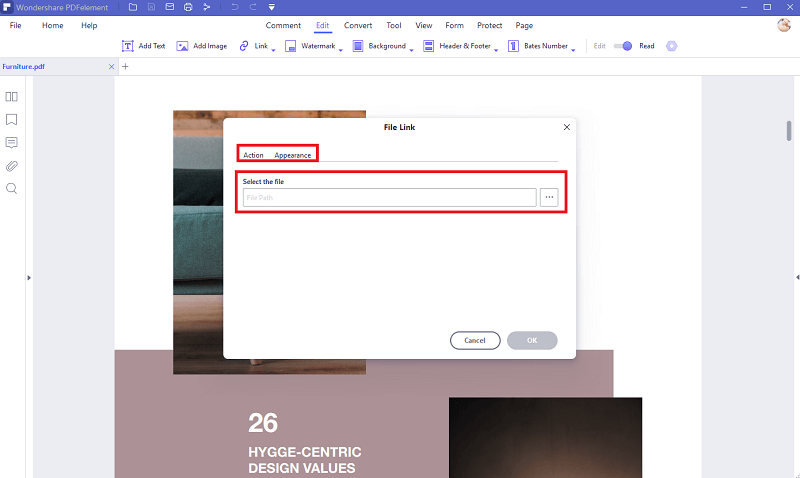
Task: Open the comments panel in sidebar
Action: (x=11, y=142)
